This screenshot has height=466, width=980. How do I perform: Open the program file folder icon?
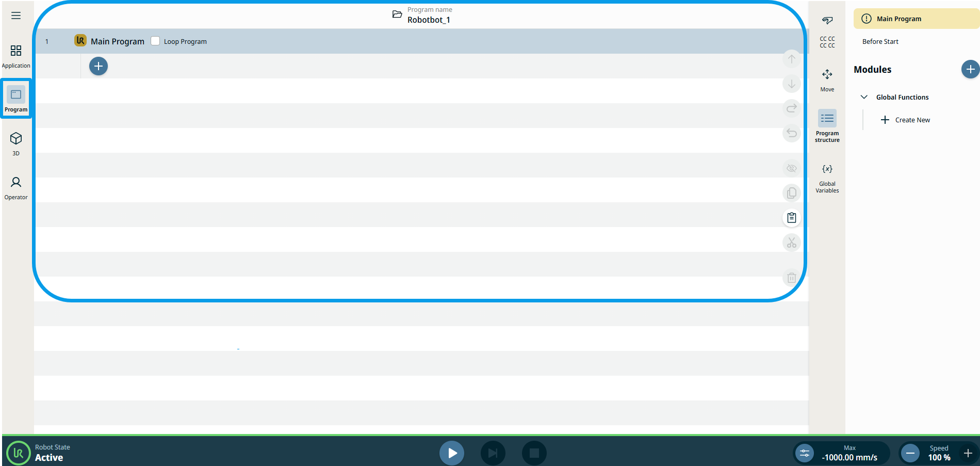397,14
